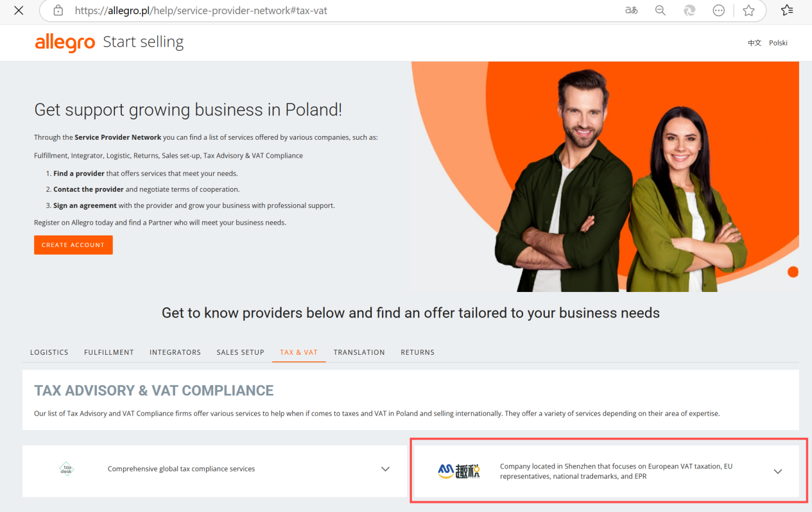Click the 趣税 company logo

(459, 472)
